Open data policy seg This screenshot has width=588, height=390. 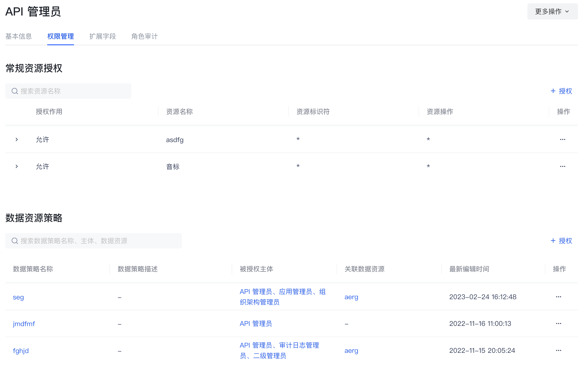click(x=18, y=297)
